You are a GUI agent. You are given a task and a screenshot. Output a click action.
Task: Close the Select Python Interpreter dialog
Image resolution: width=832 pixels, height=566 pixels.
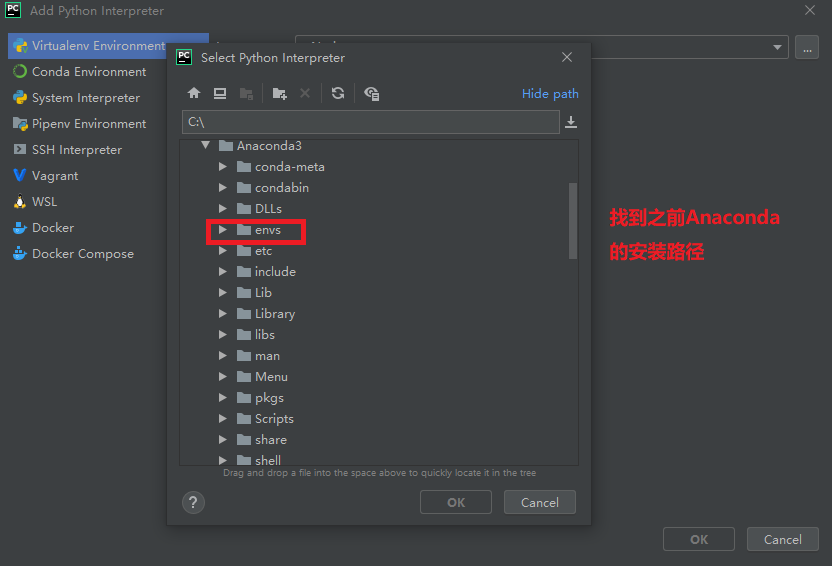(x=567, y=57)
